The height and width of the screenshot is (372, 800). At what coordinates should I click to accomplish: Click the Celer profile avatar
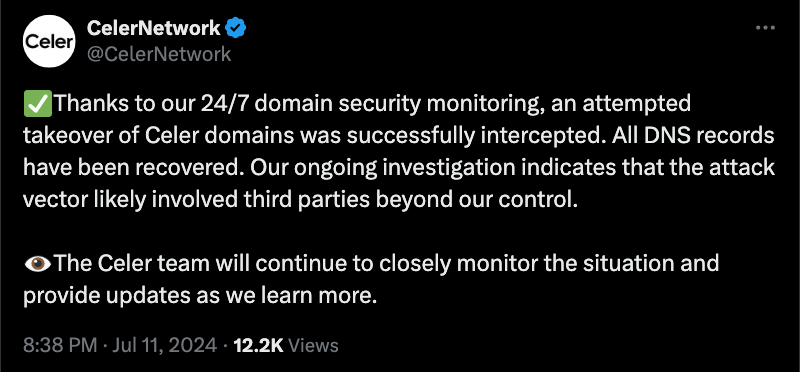[49, 41]
